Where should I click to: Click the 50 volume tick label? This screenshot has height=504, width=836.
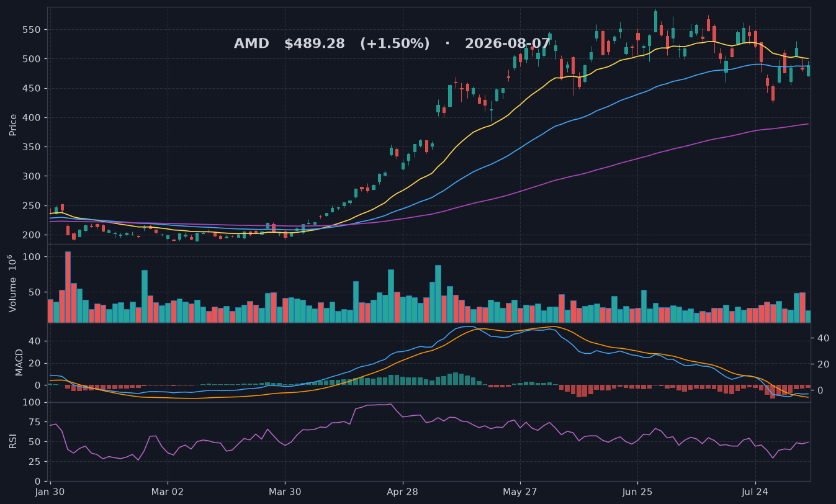pos(35,292)
